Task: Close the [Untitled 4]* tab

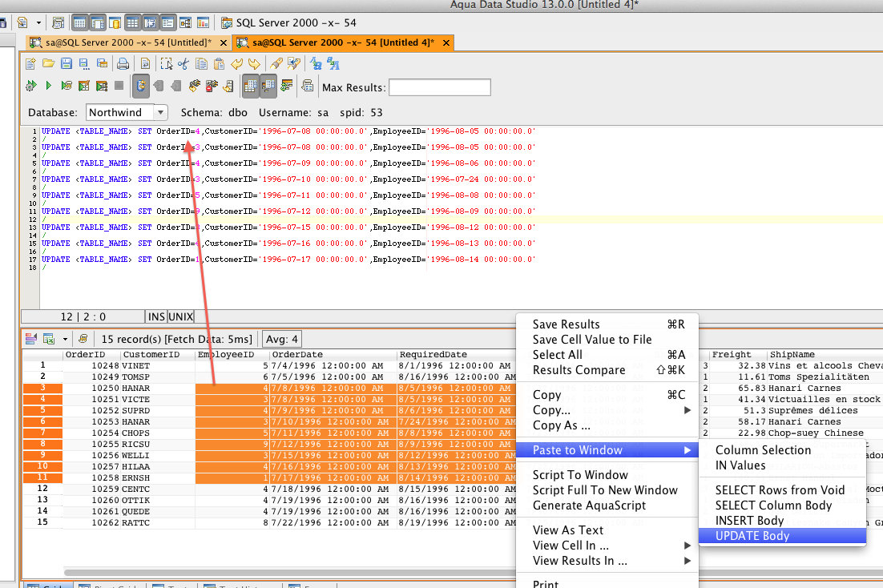Action: [446, 42]
